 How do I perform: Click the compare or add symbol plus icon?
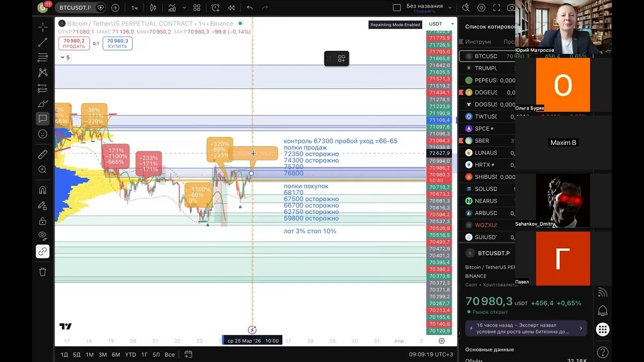[115, 8]
